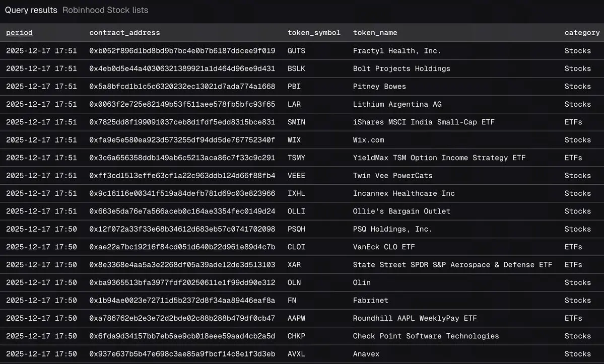
Task: Select contract address starting 0x1b94ae0023
Action: coord(182,300)
